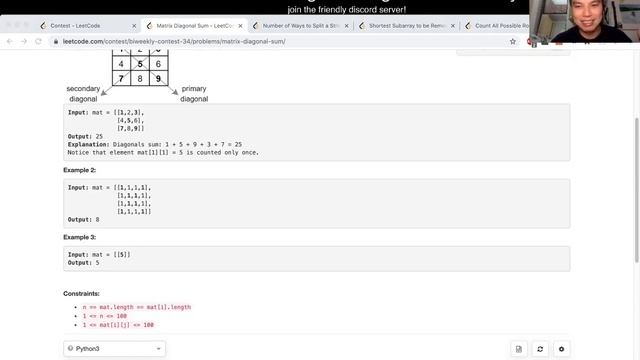640x360 pixels.
Task: Close the Shortest Subarray tab
Action: [453, 26]
